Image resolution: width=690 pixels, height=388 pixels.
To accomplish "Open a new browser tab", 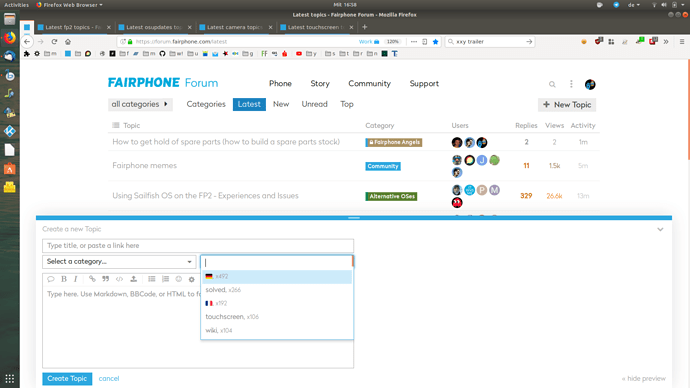I will click(x=364, y=27).
